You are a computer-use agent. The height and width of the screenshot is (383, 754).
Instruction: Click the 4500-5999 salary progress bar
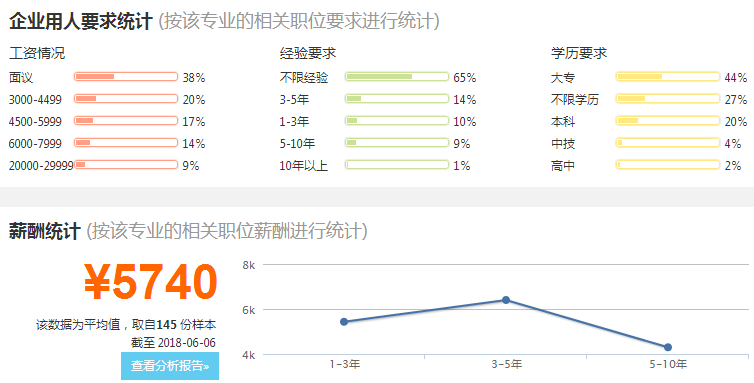126,121
